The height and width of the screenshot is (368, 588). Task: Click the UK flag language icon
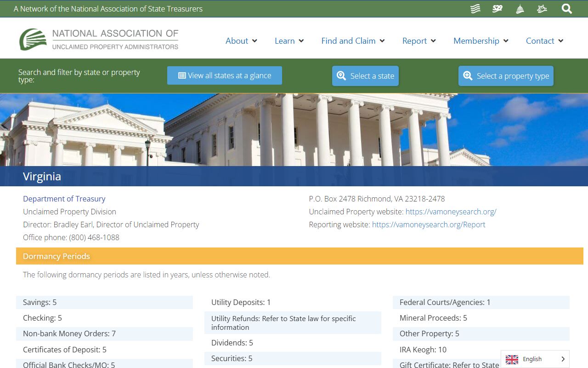512,359
